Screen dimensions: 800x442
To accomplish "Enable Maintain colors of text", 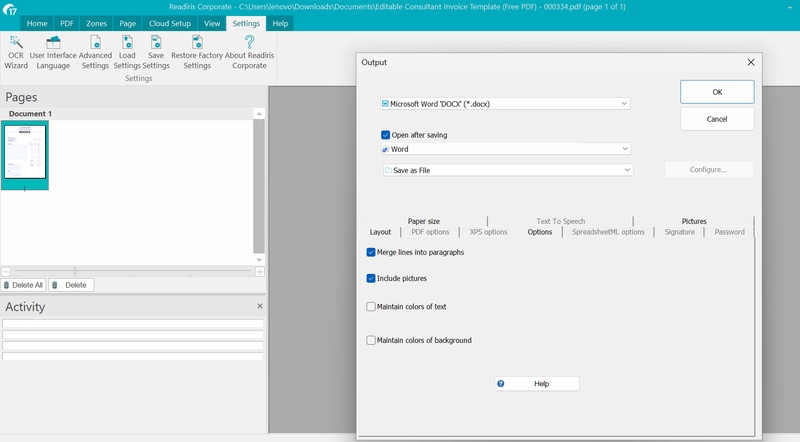I will click(371, 307).
